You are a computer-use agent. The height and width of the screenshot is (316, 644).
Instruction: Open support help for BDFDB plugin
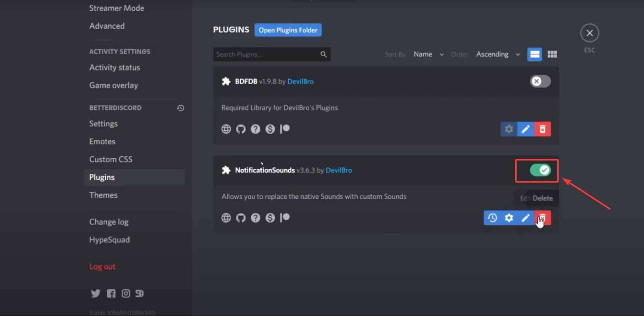[x=255, y=129]
